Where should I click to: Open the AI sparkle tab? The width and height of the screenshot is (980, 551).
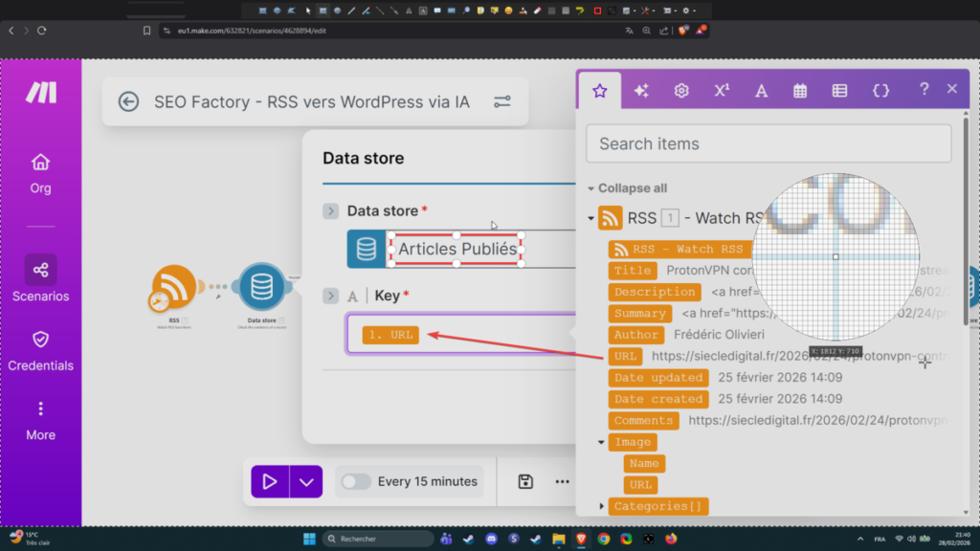tap(641, 90)
